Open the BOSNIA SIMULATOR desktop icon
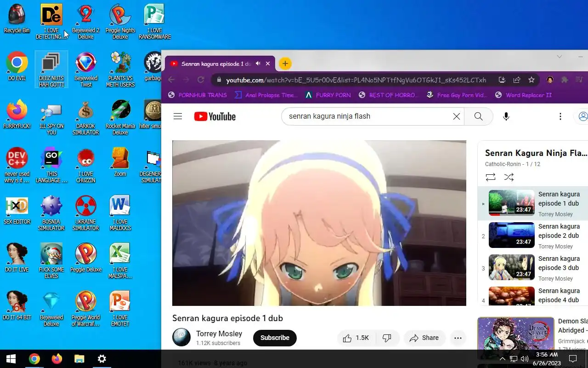Image resolution: width=588 pixels, height=368 pixels. pos(51,213)
